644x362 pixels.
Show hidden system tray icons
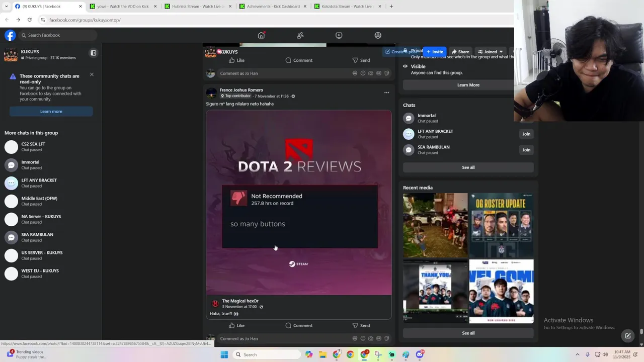(x=577, y=354)
